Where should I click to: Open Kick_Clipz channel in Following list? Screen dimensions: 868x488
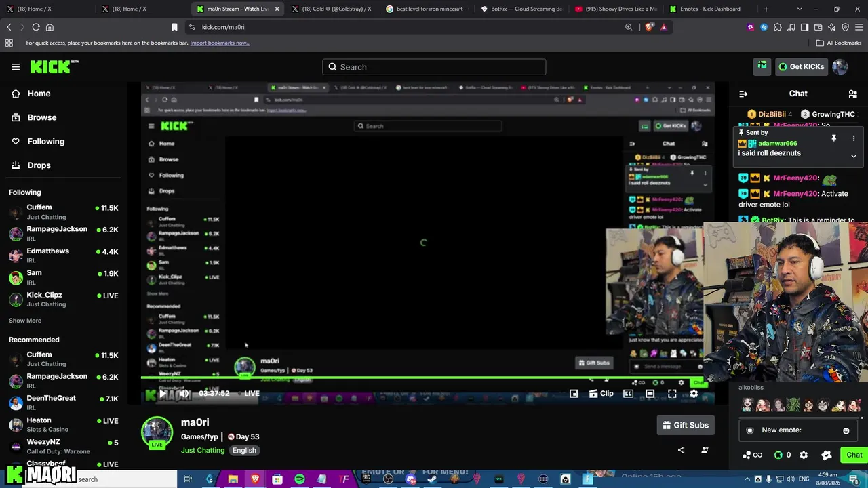click(x=64, y=299)
